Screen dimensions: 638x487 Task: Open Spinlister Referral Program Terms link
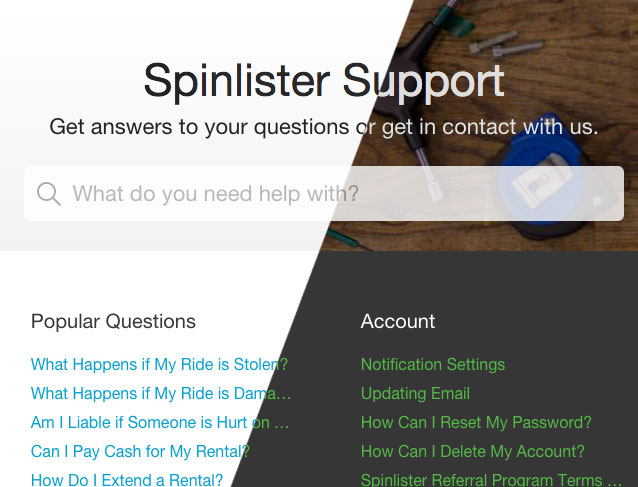tap(491, 480)
